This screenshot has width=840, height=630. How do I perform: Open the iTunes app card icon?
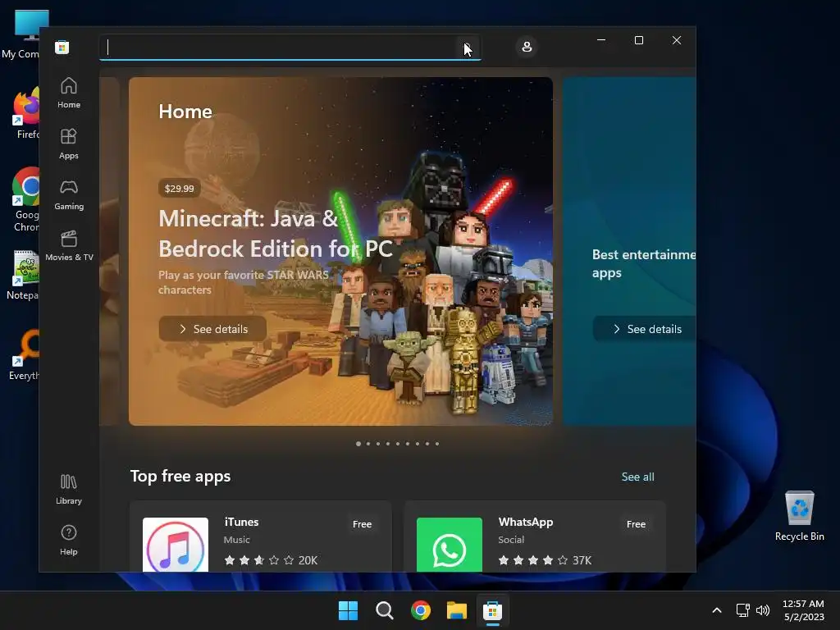pyautogui.click(x=176, y=546)
